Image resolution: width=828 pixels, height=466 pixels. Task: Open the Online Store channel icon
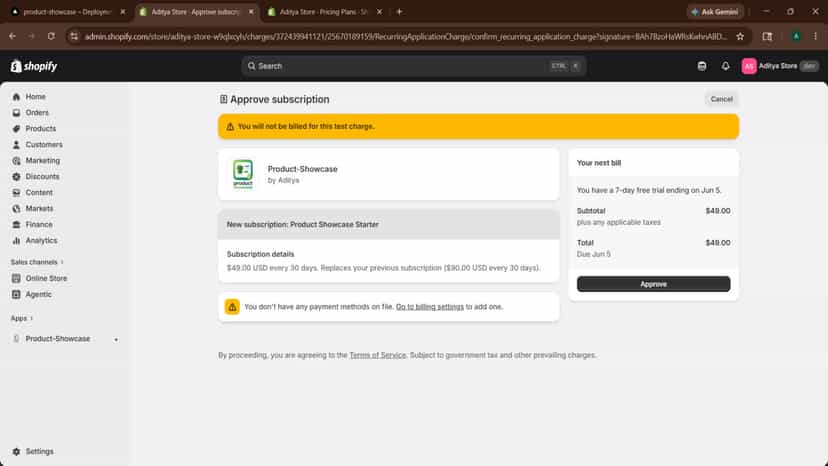pos(16,278)
